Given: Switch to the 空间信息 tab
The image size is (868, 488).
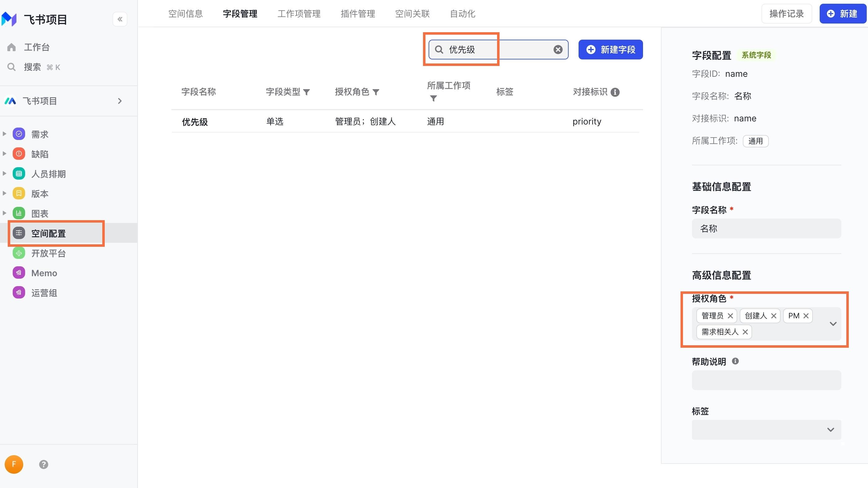Looking at the screenshot, I should click(x=185, y=14).
